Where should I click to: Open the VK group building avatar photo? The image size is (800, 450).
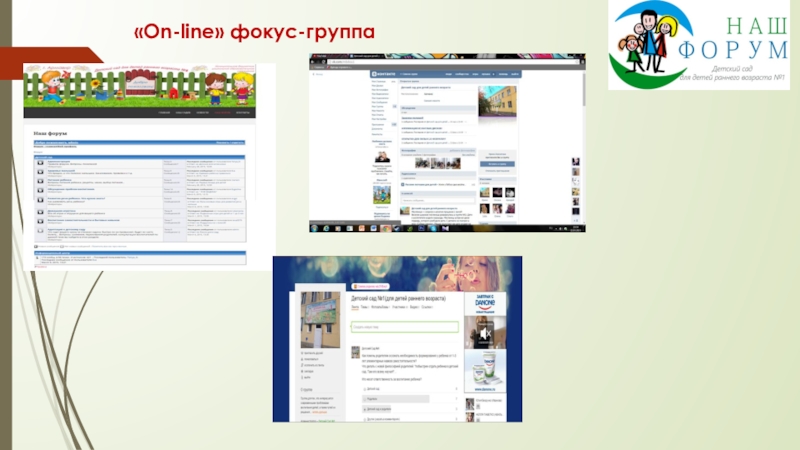pos(497,102)
